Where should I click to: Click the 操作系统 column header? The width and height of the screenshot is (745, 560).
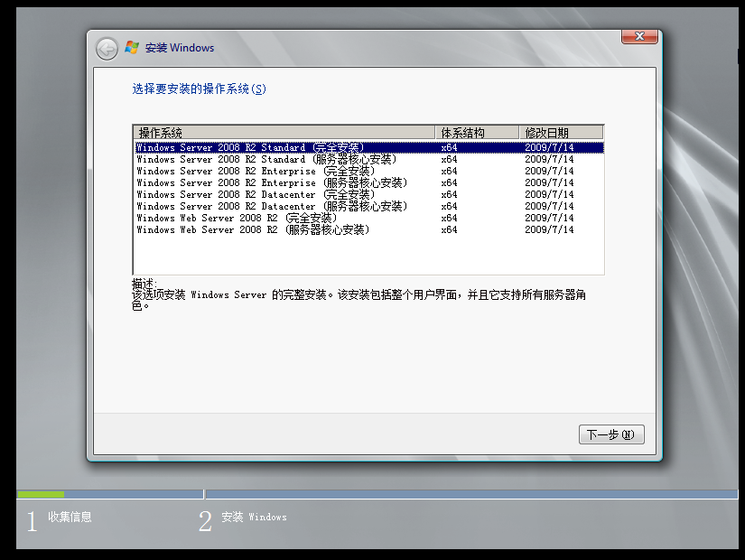coord(284,133)
